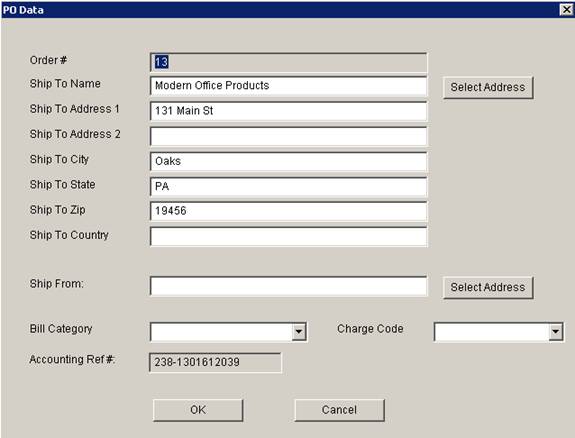Focus the Order # field

288,62
